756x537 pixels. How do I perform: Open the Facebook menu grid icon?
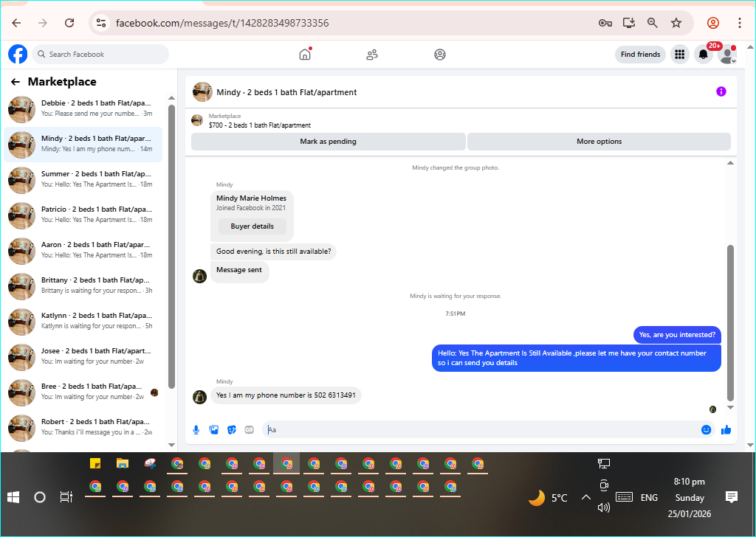pyautogui.click(x=679, y=55)
